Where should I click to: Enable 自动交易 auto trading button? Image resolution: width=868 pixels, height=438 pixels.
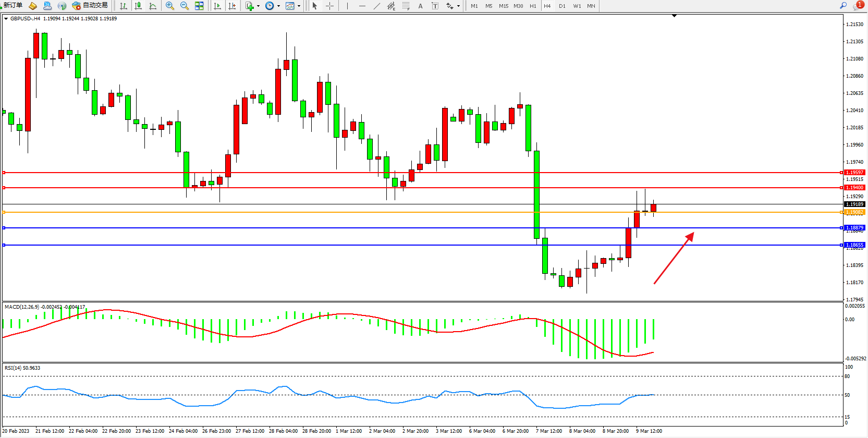90,6
